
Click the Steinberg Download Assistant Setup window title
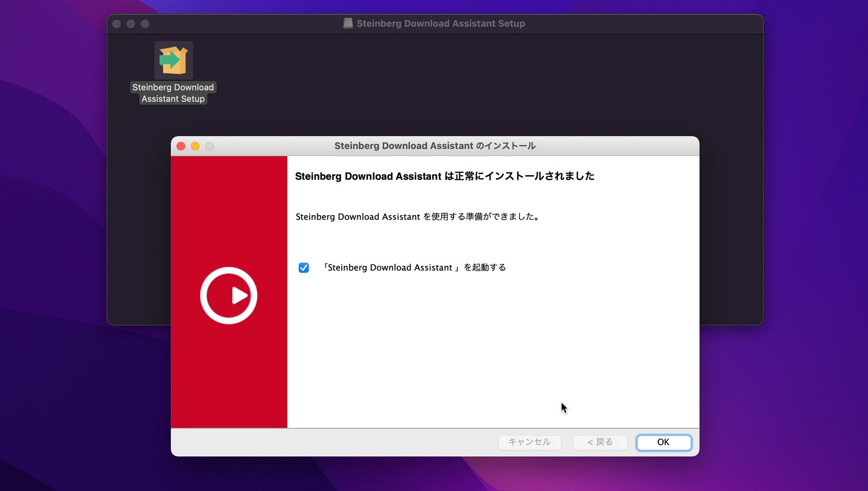pos(441,23)
